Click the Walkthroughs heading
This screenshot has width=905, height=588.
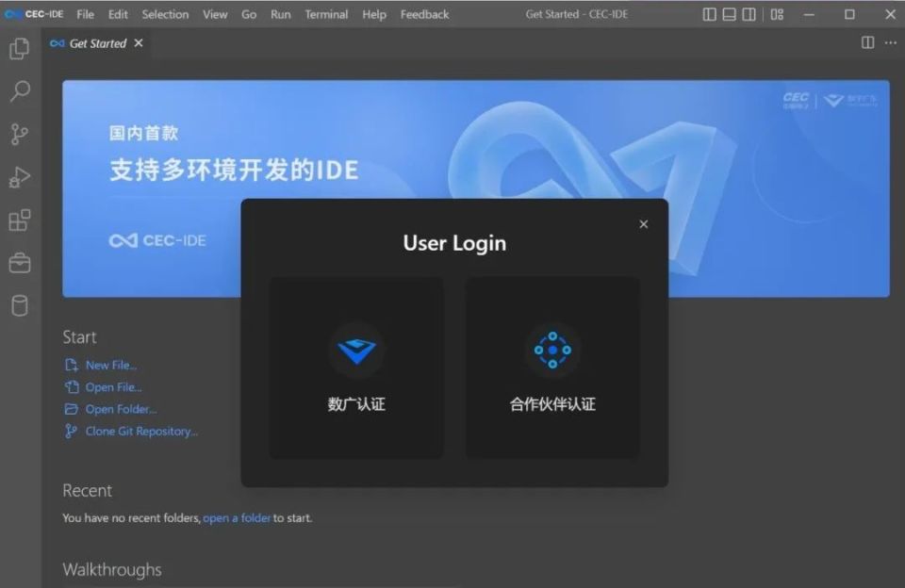pyautogui.click(x=112, y=569)
